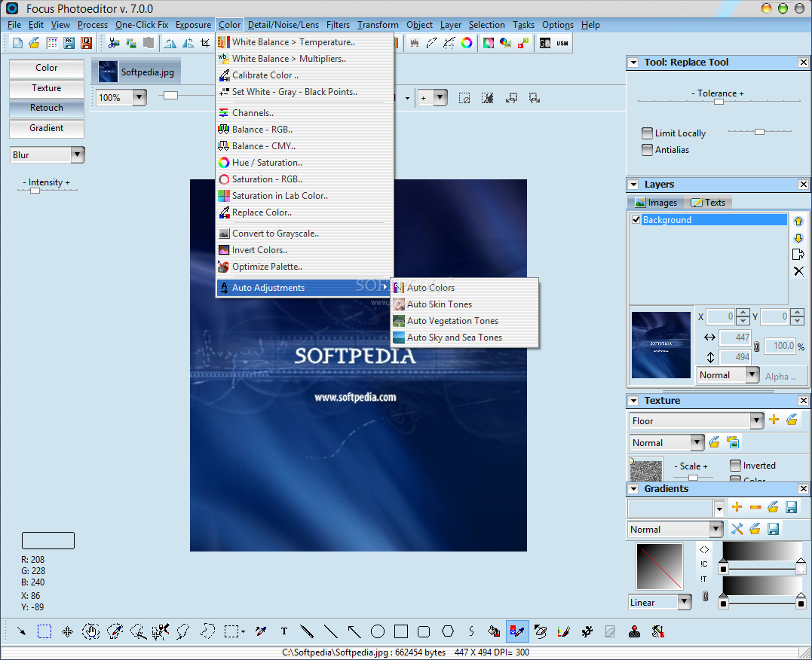This screenshot has width=812, height=660.
Task: Select the arrow pointer tool
Action: tap(21, 631)
